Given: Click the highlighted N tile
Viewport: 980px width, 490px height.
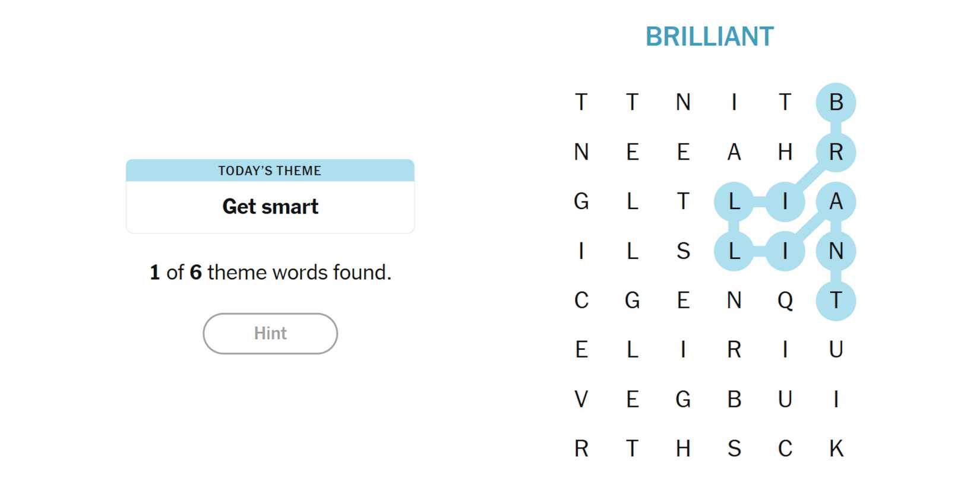Looking at the screenshot, I should (836, 251).
